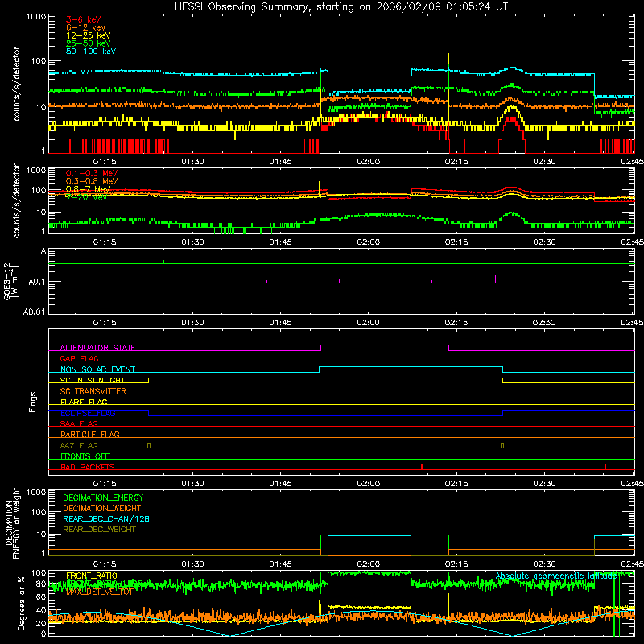Click the yellow FRONT_RATIO legend label
Screen dimensions: 644x644
point(92,576)
